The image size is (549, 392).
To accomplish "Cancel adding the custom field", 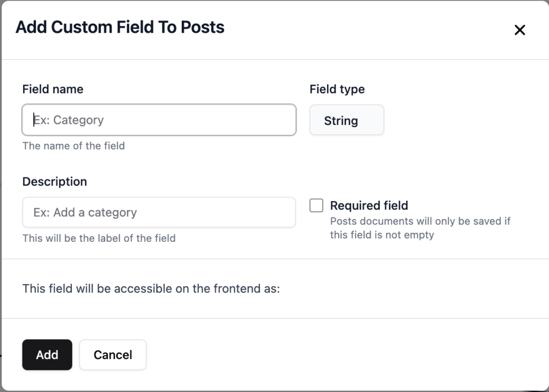I will click(x=113, y=355).
